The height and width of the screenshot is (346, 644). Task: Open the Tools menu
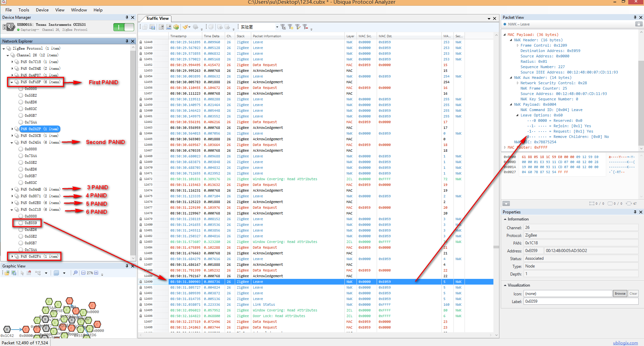click(23, 10)
